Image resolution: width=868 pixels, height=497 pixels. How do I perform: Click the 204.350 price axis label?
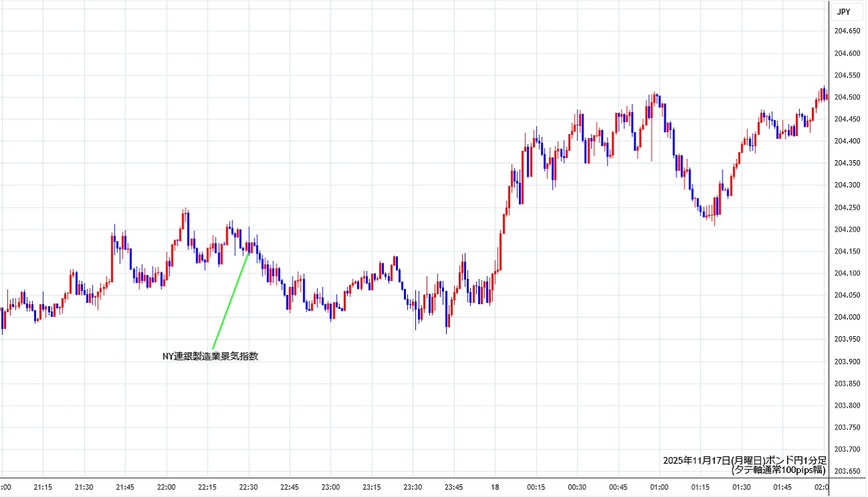[x=847, y=163]
